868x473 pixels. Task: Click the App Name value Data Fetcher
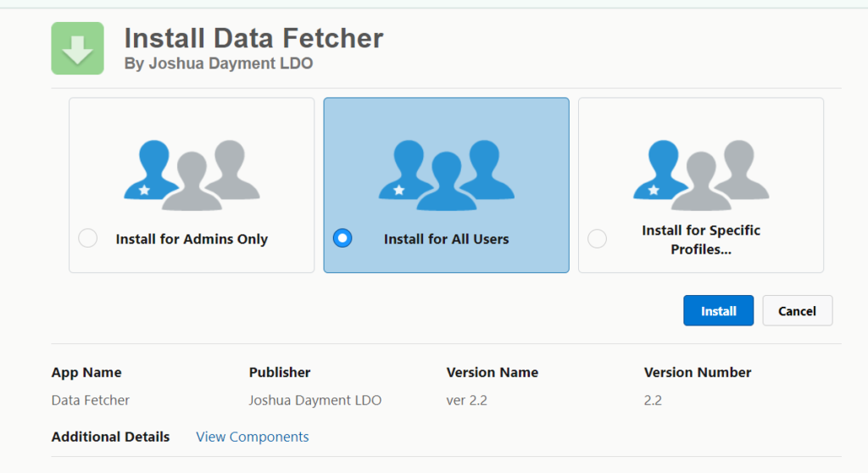tap(90, 400)
